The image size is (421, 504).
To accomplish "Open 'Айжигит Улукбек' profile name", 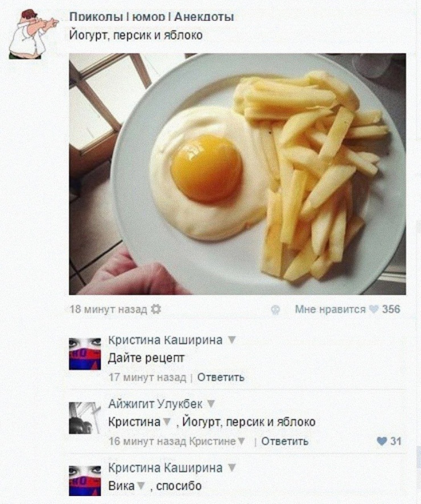I will (155, 404).
